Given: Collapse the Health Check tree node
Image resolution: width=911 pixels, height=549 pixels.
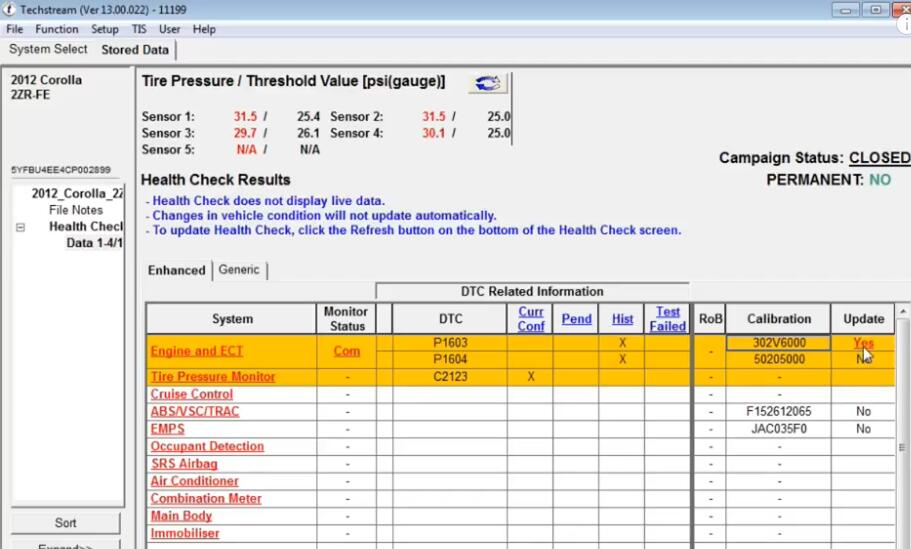Looking at the screenshot, I should pos(20,227).
